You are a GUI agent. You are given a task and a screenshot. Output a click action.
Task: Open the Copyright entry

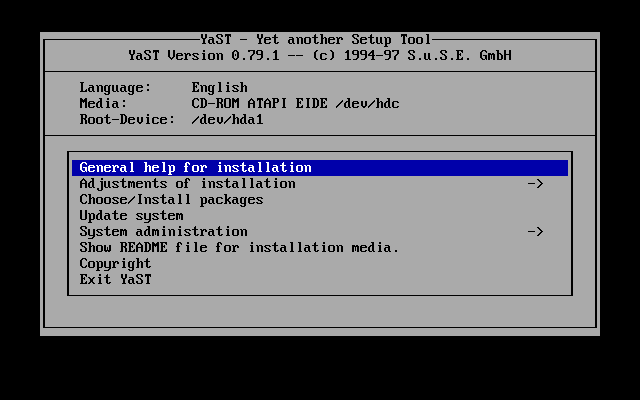[x=115, y=264]
